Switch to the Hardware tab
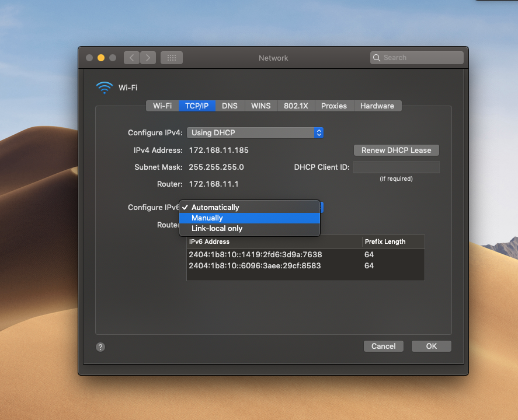 click(x=377, y=106)
